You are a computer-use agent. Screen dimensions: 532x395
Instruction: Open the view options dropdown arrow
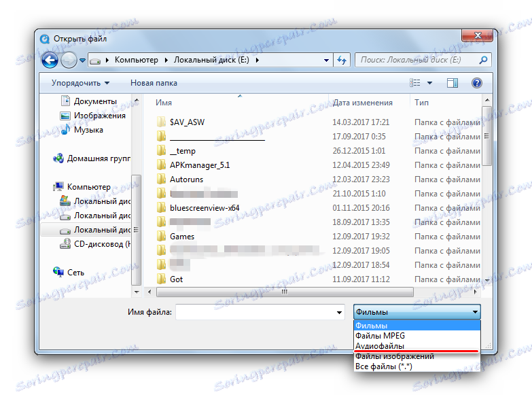[429, 83]
